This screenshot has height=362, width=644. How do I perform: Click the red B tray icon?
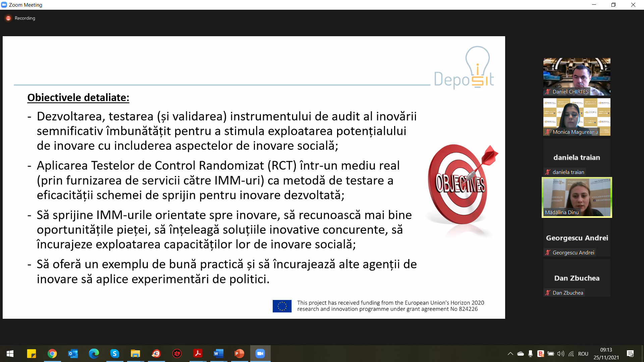click(540, 354)
